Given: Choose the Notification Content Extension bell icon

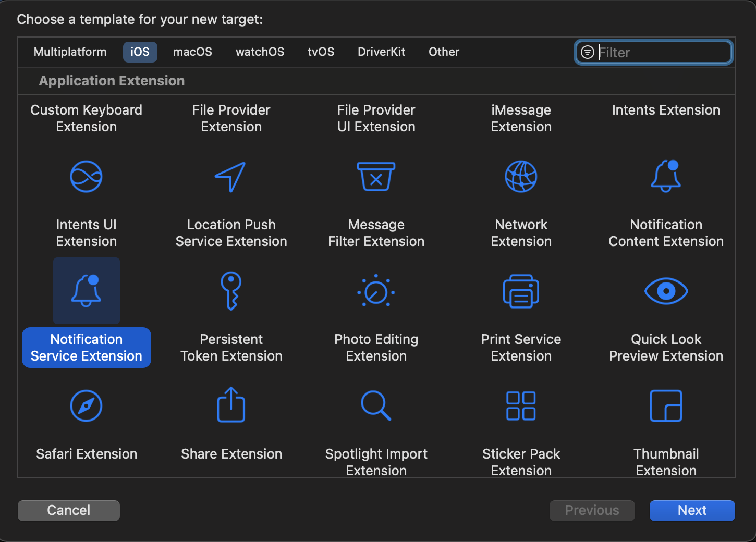Looking at the screenshot, I should tap(666, 177).
